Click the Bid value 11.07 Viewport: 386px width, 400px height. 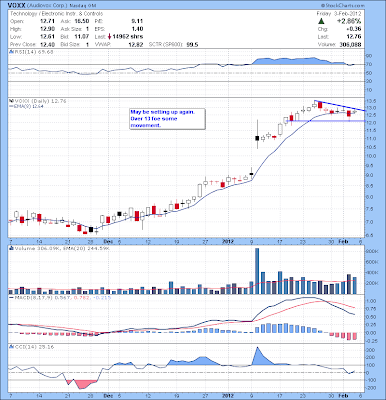83,37
